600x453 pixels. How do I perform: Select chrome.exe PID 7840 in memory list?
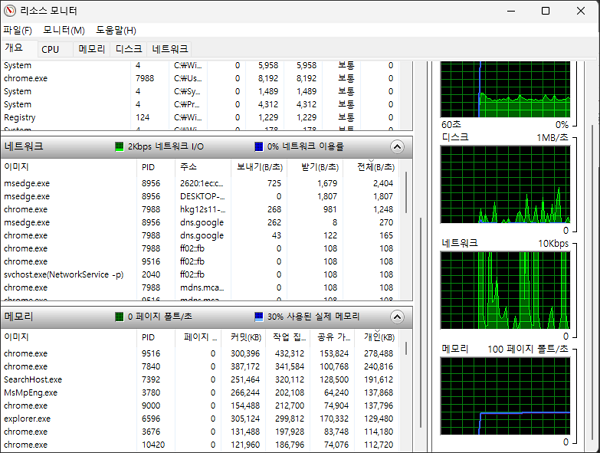[201, 367]
